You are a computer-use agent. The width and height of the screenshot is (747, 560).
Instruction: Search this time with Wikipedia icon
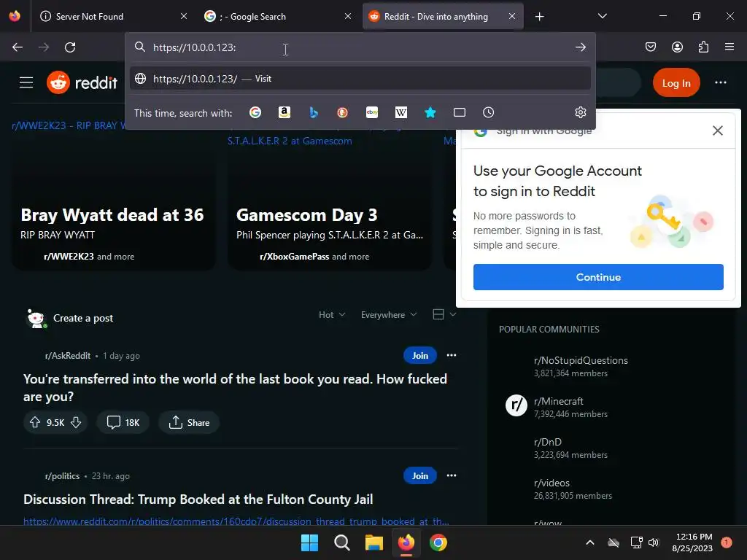click(401, 112)
